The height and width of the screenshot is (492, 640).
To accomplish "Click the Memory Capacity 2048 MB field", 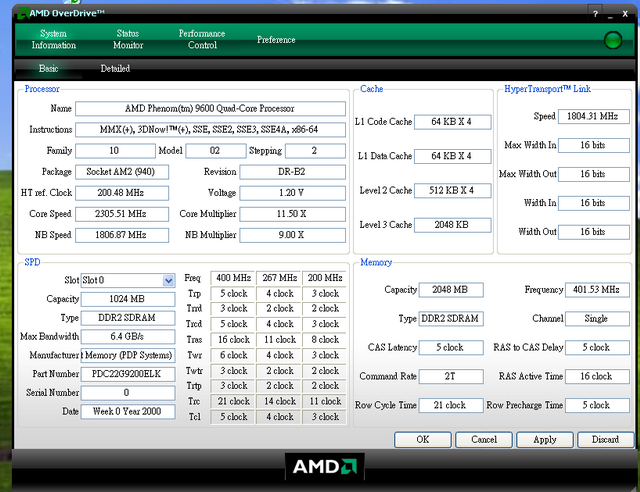I will point(451,290).
